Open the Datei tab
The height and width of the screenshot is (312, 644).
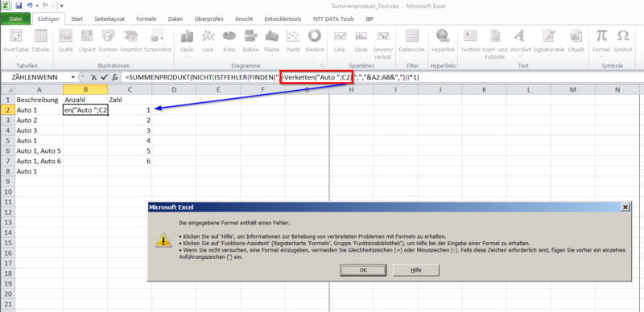point(15,18)
